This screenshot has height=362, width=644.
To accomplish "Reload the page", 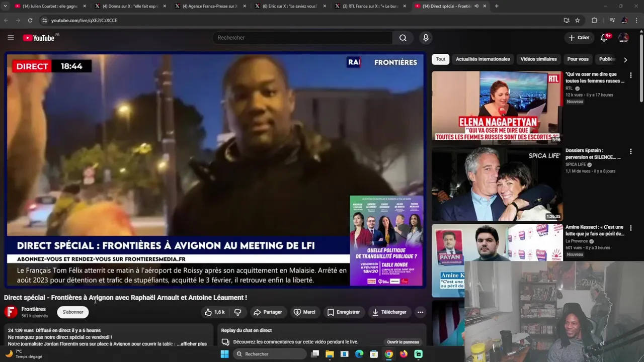I will pyautogui.click(x=30, y=20).
